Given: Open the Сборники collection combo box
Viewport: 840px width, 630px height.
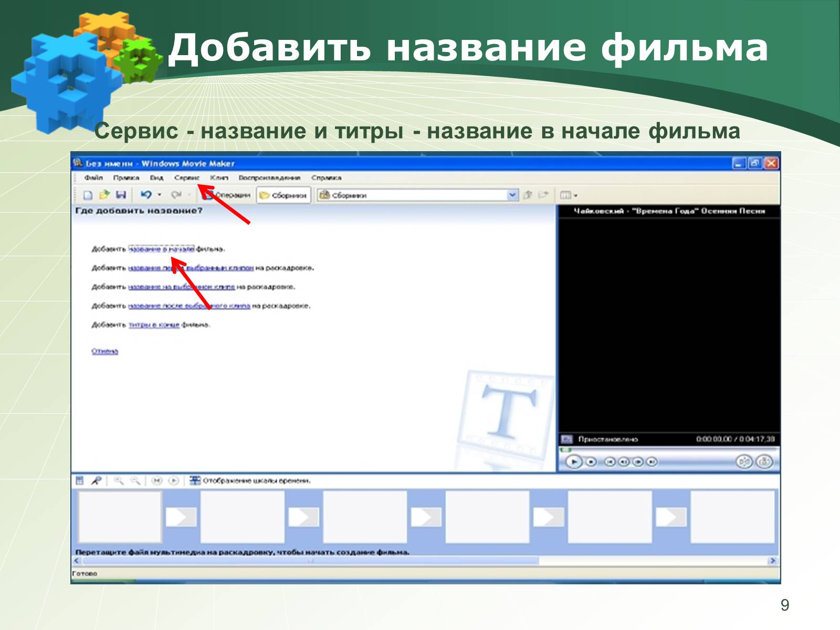Looking at the screenshot, I should (x=418, y=195).
